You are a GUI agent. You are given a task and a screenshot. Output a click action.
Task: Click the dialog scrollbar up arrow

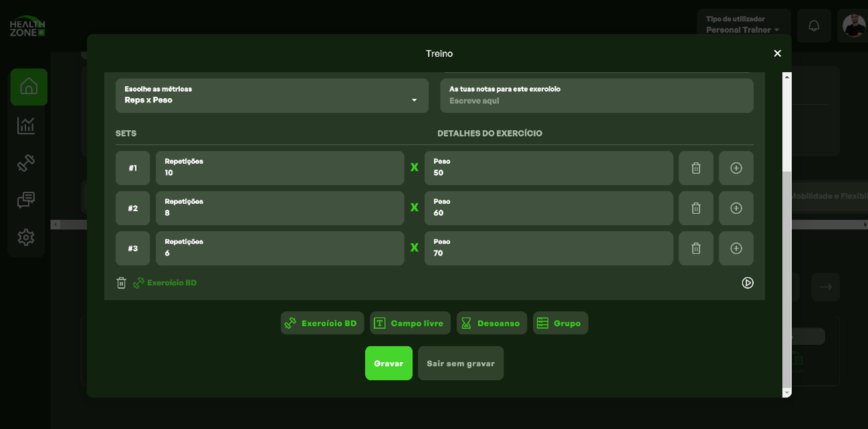click(786, 78)
